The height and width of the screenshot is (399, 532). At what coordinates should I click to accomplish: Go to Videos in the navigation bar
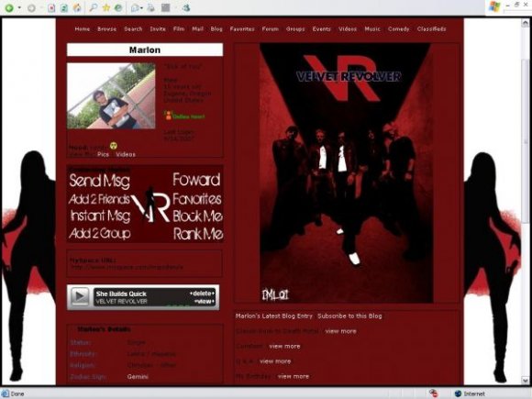348,28
